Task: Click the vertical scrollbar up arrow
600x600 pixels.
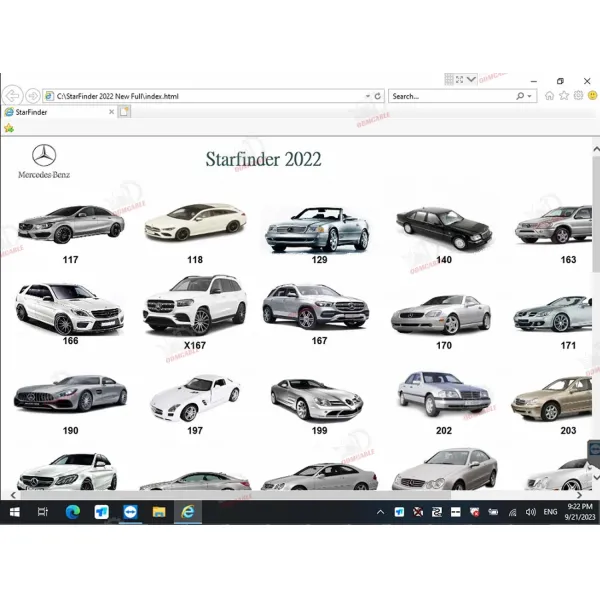Action: tap(596, 150)
